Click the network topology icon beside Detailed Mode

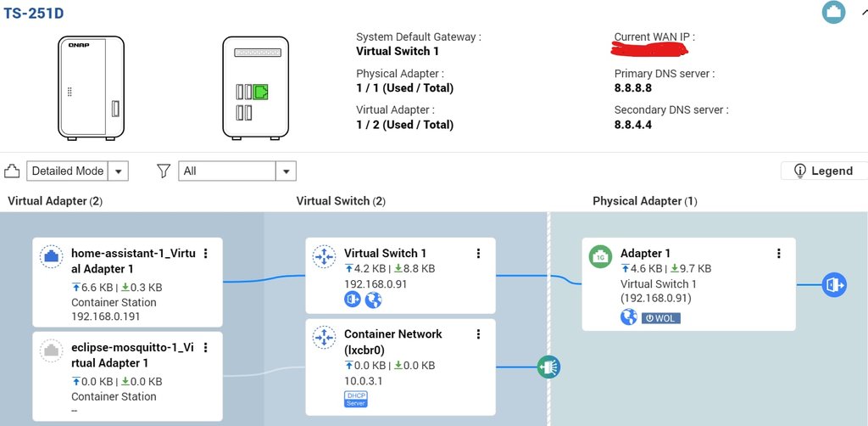coord(12,171)
